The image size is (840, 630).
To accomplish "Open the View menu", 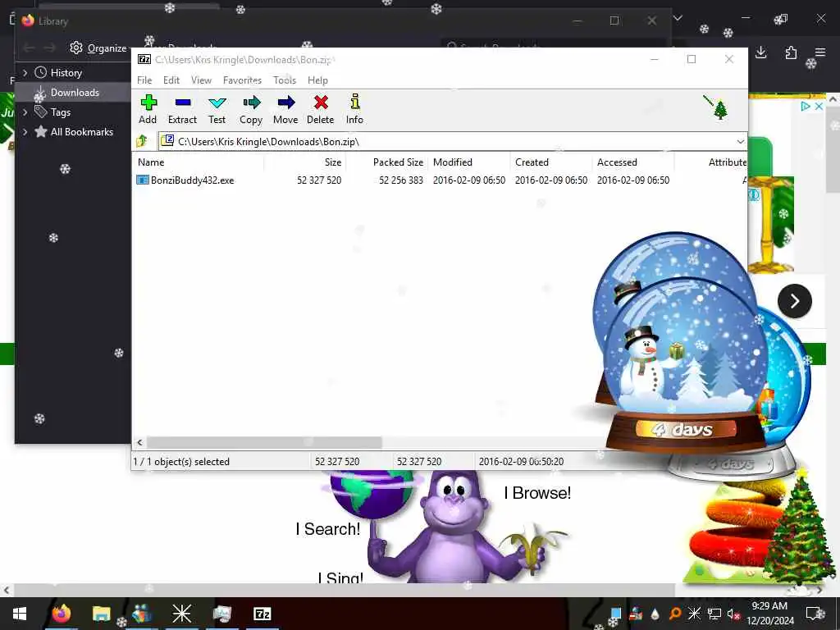I will pos(202,80).
